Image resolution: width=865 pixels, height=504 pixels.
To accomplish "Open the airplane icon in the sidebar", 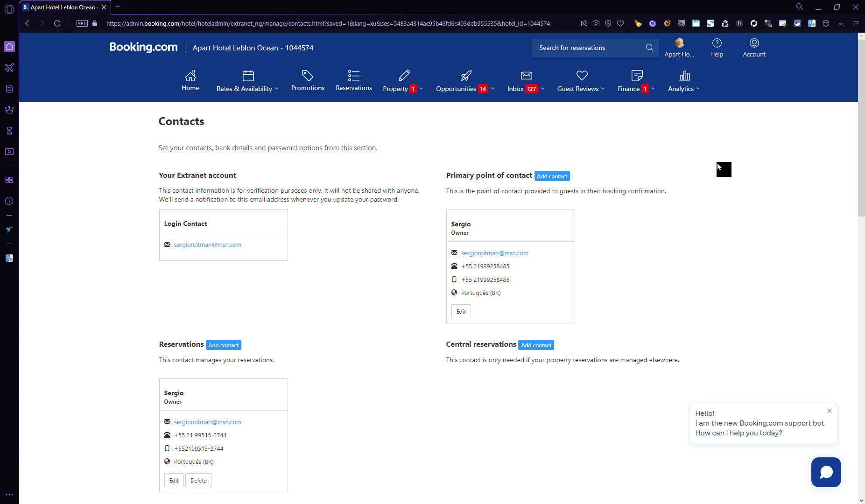I will click(x=9, y=68).
